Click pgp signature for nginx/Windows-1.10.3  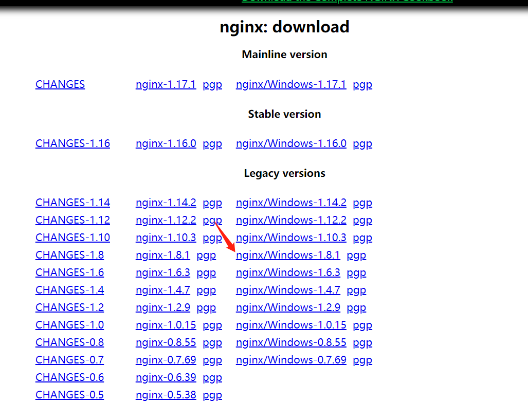[x=362, y=239]
